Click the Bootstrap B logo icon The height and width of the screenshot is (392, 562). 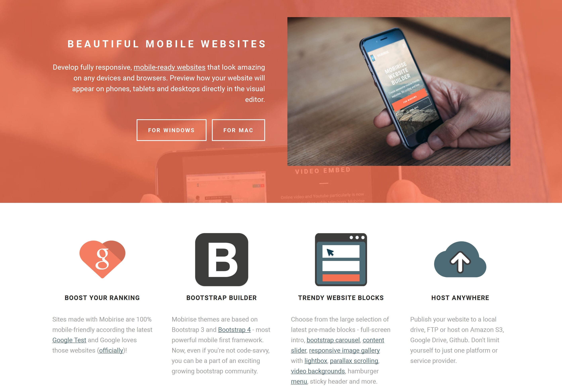222,260
